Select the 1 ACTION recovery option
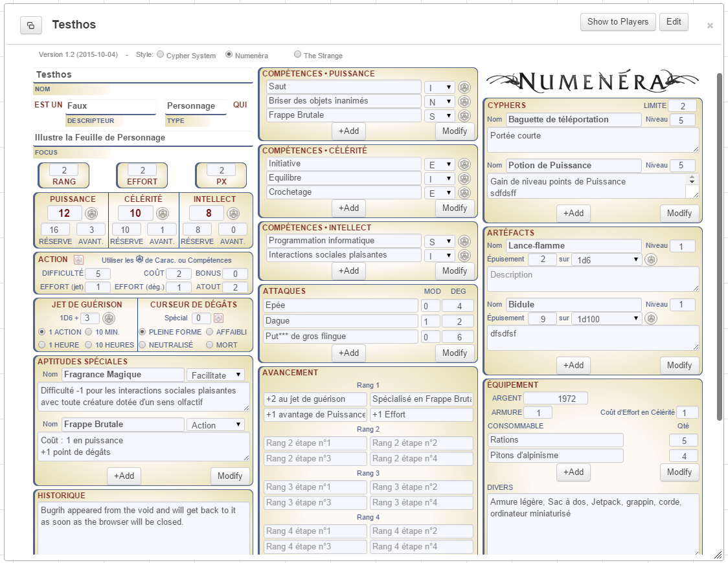The width and height of the screenshot is (728, 563). pos(42,332)
